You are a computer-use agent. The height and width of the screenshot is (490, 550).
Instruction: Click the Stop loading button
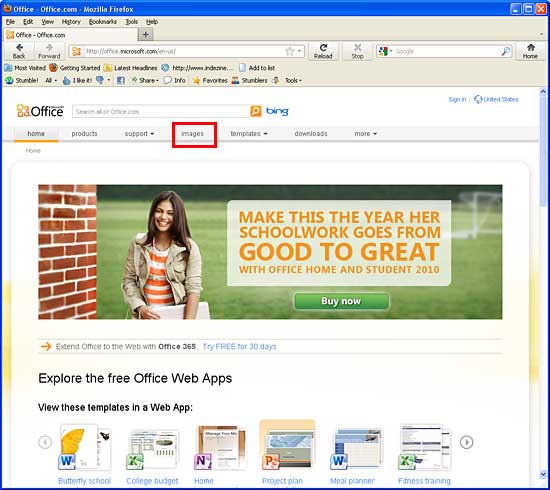click(x=357, y=51)
